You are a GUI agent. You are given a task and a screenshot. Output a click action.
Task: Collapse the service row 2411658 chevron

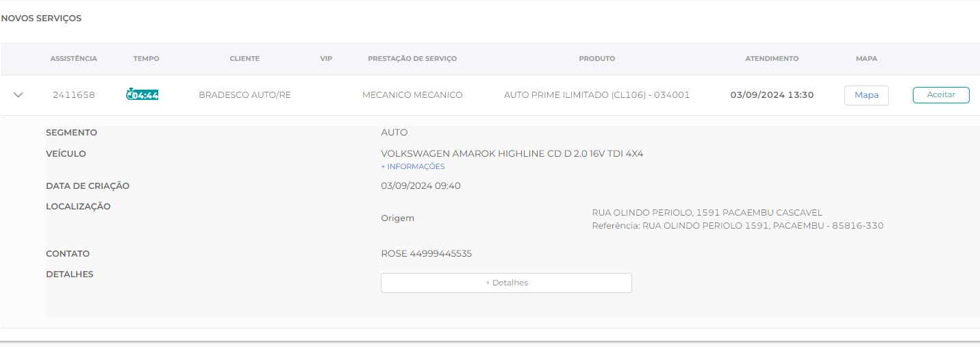(18, 95)
